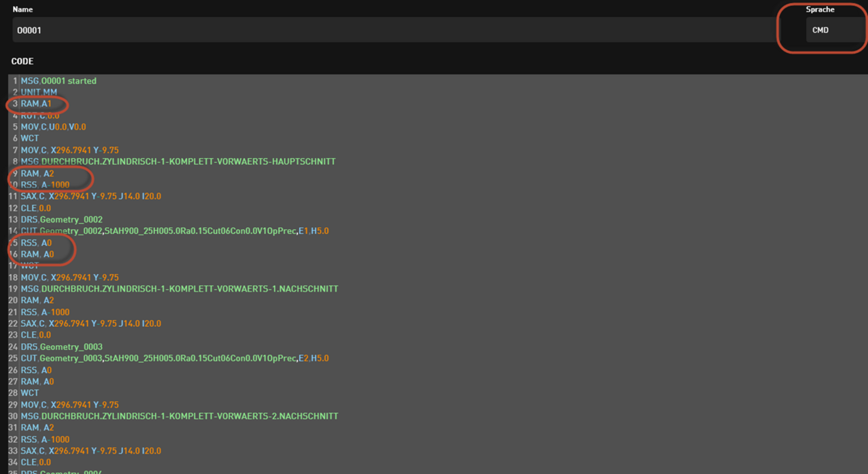Place cursor on the MOV,C,U0.0,V0.0 line
This screenshot has height=474, width=868.
(x=54, y=127)
